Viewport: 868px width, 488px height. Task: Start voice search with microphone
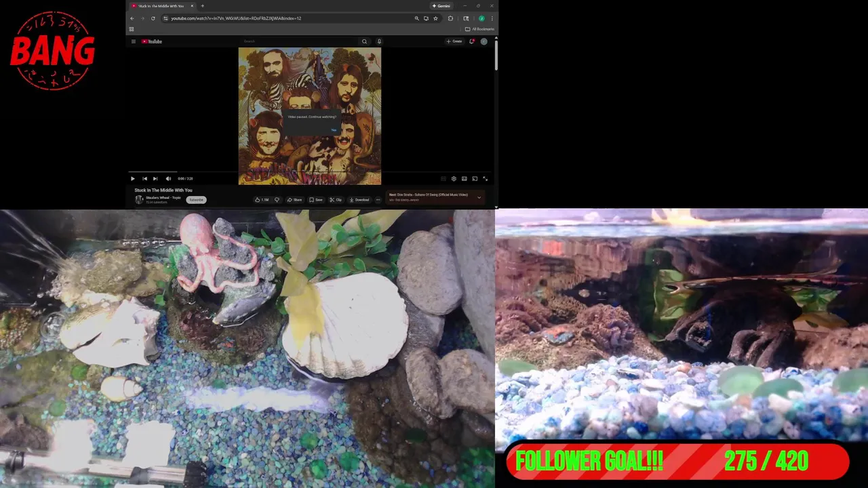(379, 41)
